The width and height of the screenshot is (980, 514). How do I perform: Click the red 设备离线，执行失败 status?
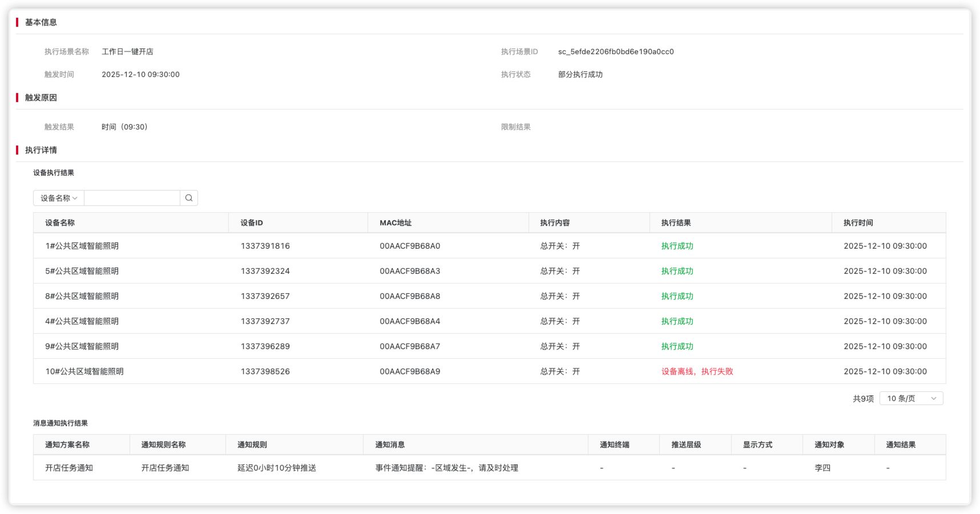(697, 371)
